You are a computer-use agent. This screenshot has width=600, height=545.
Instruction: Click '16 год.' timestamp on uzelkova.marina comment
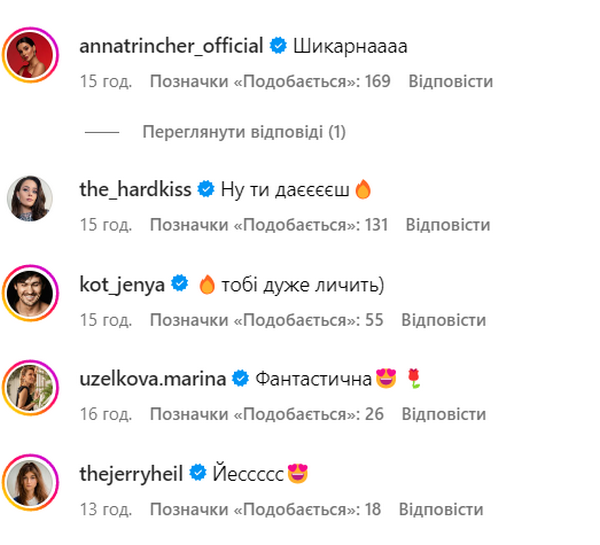[x=106, y=414]
